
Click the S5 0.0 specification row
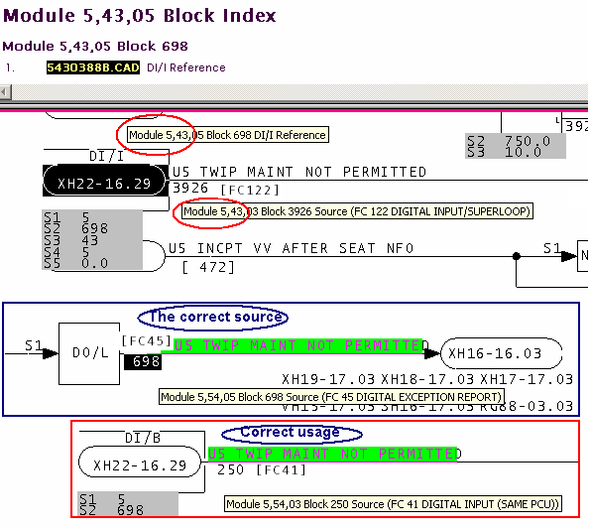[x=76, y=263]
